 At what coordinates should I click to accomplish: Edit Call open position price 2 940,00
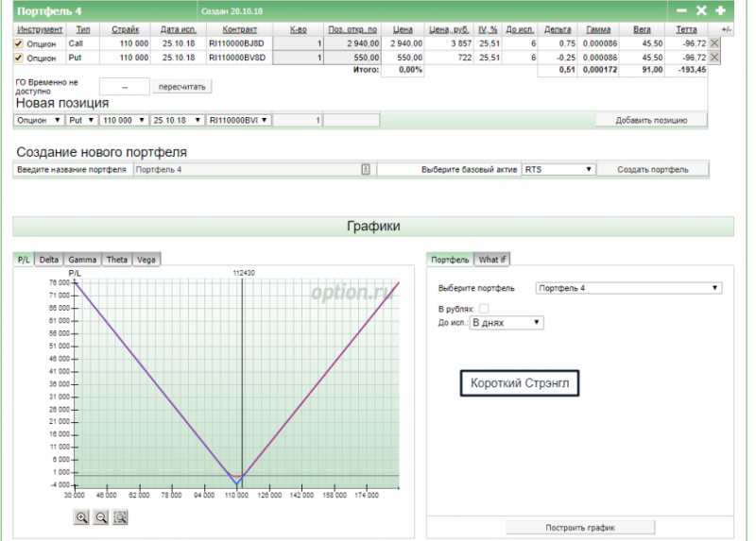pyautogui.click(x=352, y=43)
